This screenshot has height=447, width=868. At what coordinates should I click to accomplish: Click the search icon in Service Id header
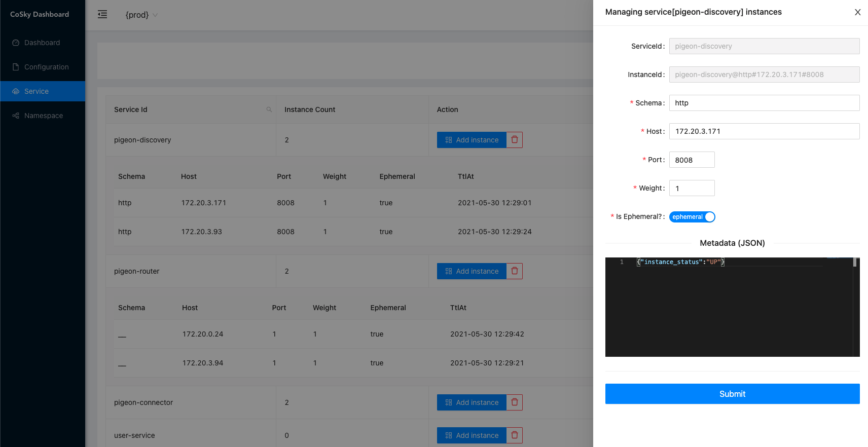tap(269, 109)
